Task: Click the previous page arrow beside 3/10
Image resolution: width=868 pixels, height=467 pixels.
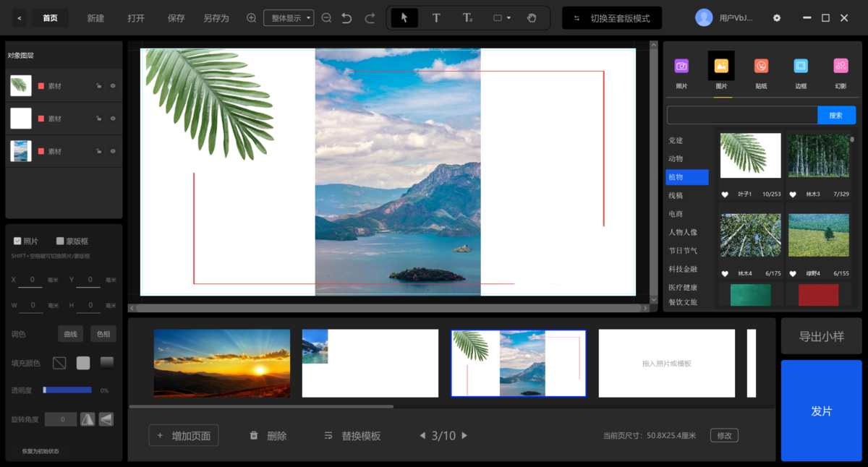Action: [x=423, y=436]
